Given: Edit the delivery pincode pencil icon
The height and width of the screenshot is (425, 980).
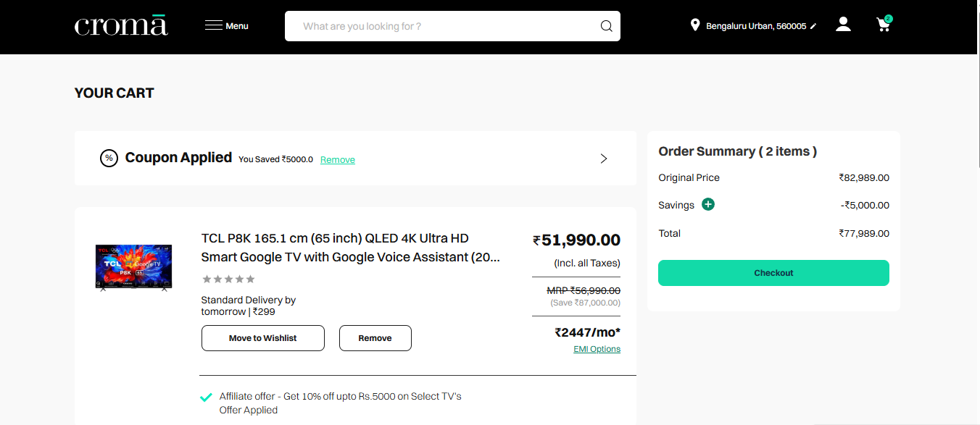Looking at the screenshot, I should click(813, 27).
